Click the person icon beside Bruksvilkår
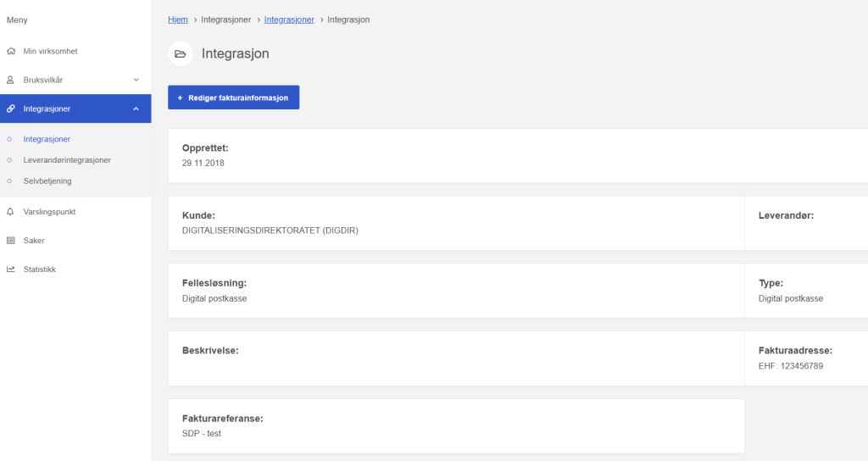 [10, 80]
